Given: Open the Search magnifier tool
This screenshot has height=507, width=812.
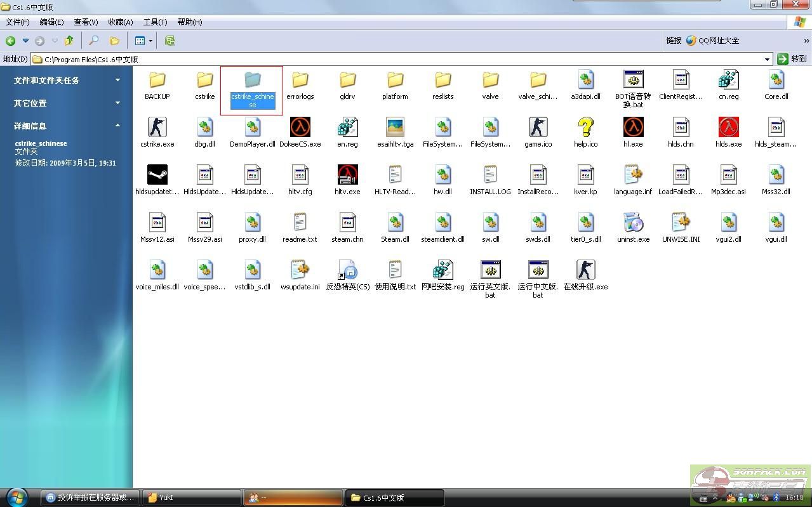Looking at the screenshot, I should pyautogui.click(x=93, y=41).
